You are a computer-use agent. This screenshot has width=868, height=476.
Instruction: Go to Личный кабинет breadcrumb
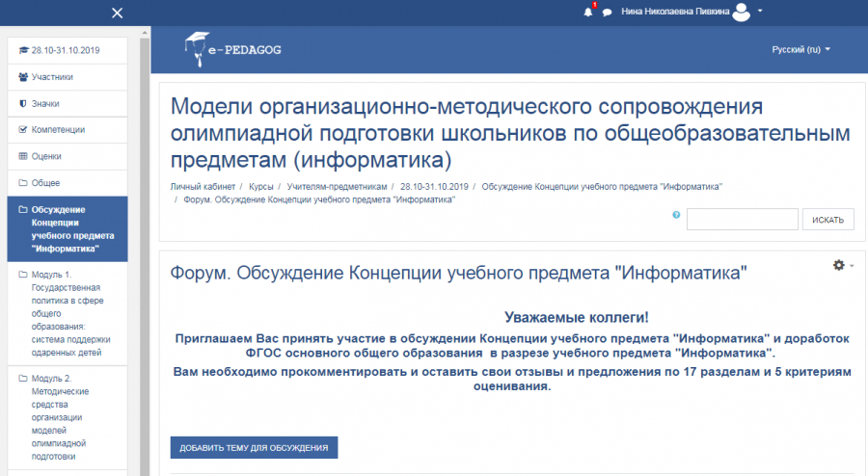pos(203,187)
